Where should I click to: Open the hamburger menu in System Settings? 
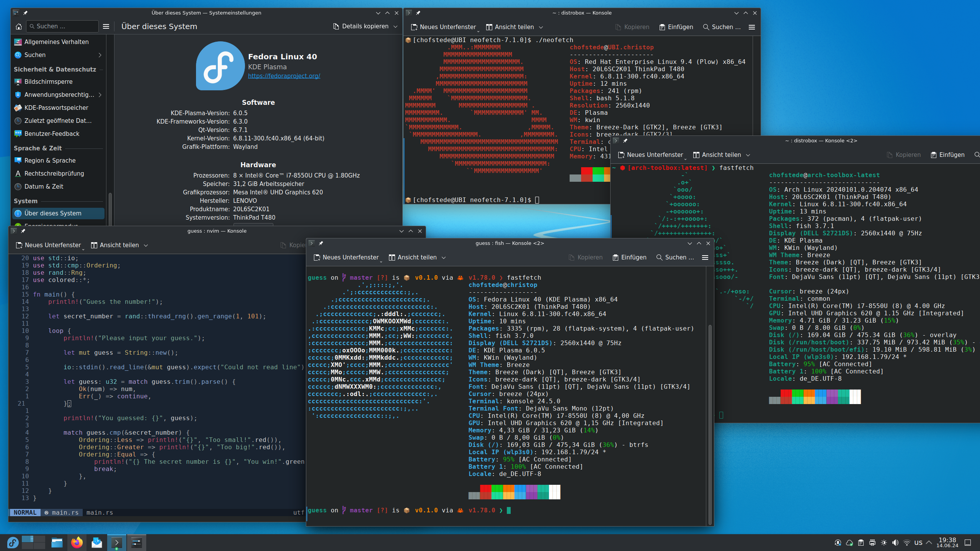point(106,26)
